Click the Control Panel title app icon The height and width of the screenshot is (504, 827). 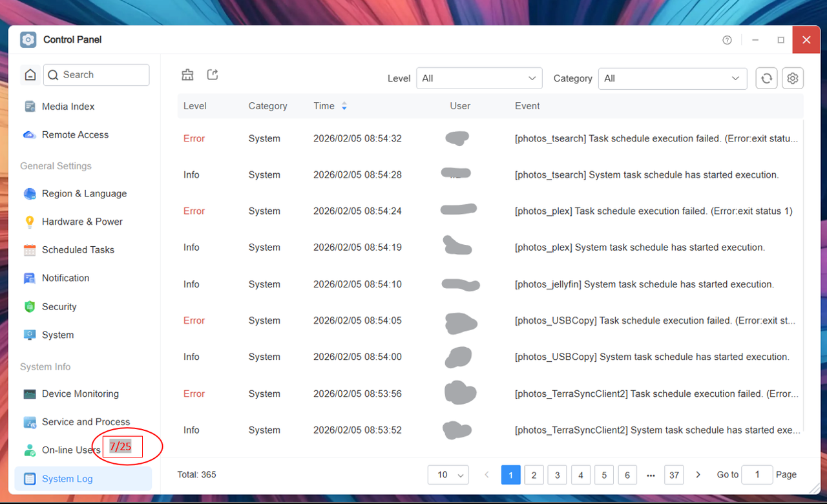(x=28, y=39)
